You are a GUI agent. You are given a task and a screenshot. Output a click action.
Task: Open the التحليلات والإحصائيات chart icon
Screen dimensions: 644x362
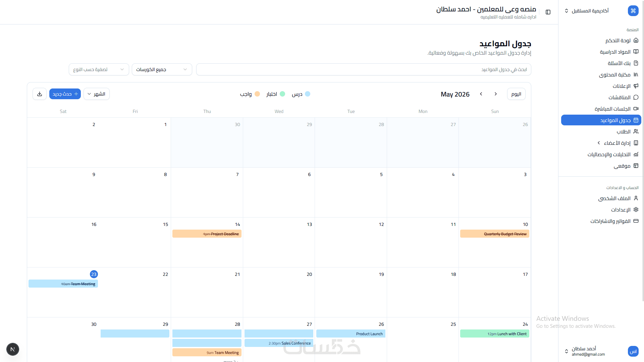636,155
